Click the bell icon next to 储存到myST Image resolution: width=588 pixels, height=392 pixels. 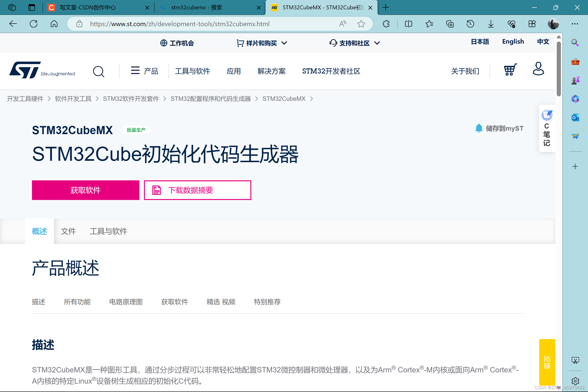click(x=479, y=128)
